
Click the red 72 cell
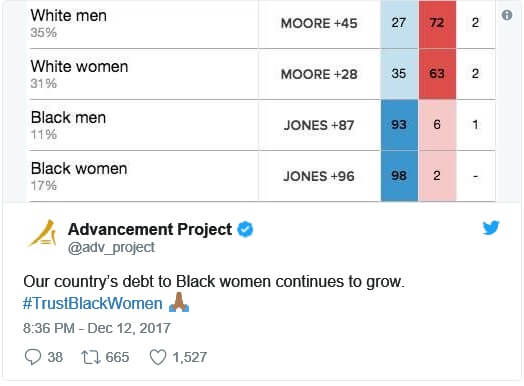(437, 24)
